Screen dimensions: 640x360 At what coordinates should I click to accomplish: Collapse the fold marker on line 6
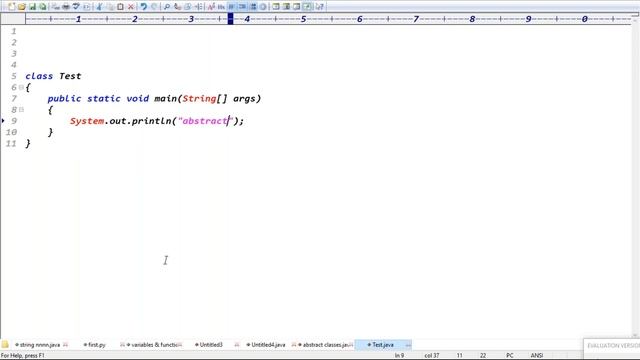click(21, 87)
